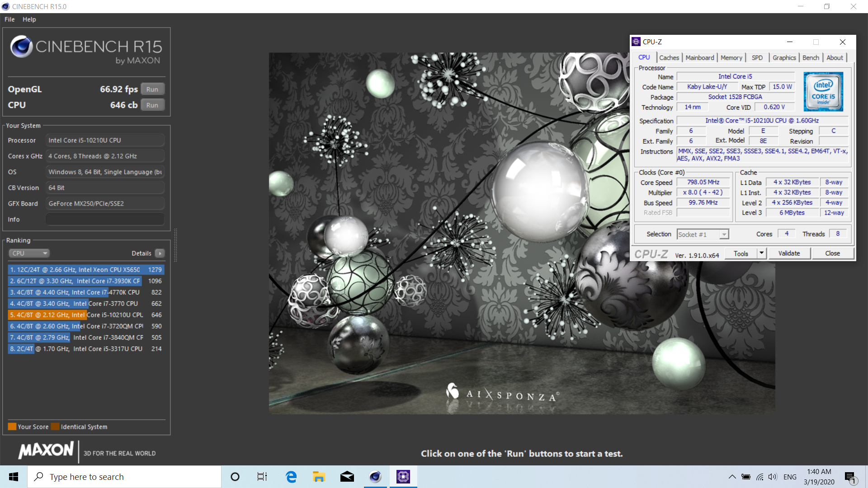Image resolution: width=868 pixels, height=488 pixels.
Task: Click the Specification i5-10210U text field
Action: [x=762, y=121]
